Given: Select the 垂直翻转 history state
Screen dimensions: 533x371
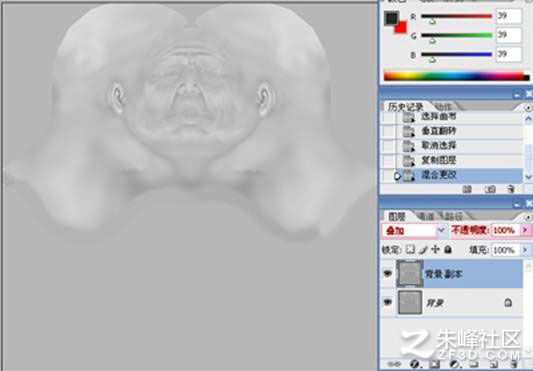Looking at the screenshot, I should click(x=439, y=131).
